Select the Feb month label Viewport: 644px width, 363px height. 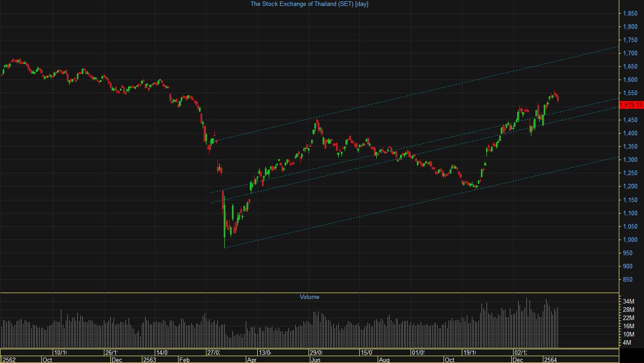click(x=184, y=360)
